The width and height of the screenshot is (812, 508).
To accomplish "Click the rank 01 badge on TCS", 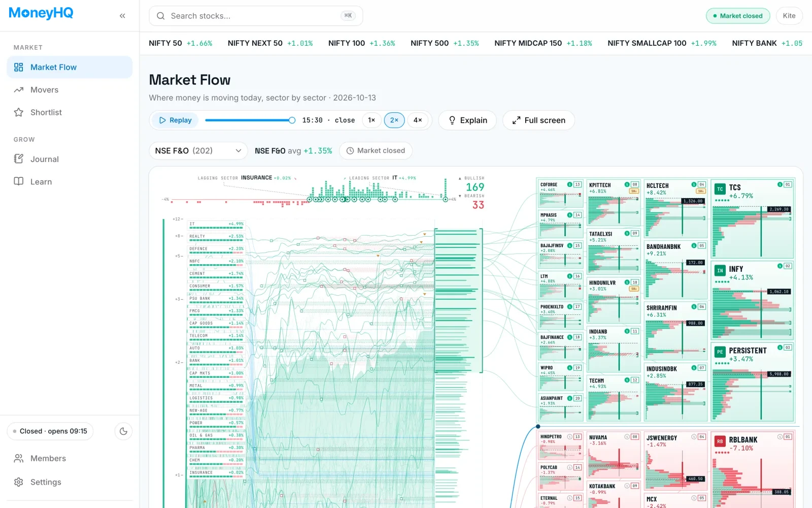I will [x=788, y=184].
